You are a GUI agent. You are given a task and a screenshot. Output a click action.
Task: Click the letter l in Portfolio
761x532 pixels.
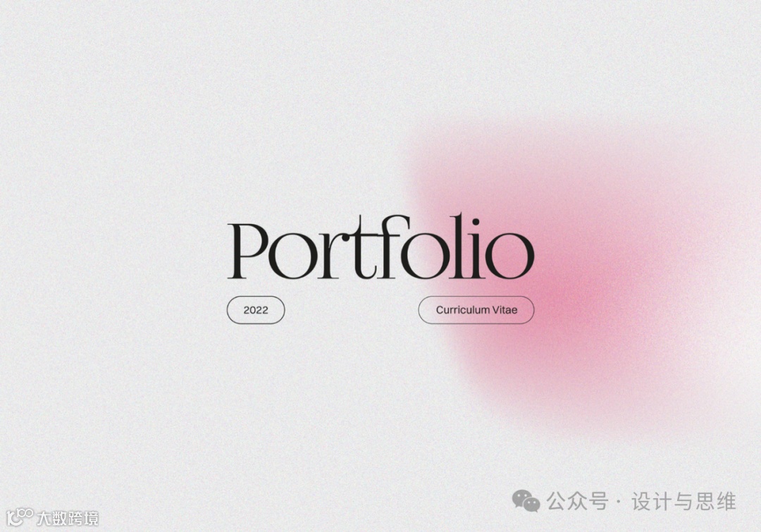click(457, 247)
